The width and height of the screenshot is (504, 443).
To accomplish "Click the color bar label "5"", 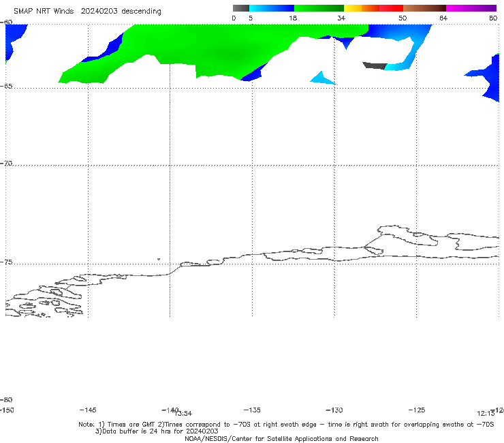I will point(251,18).
